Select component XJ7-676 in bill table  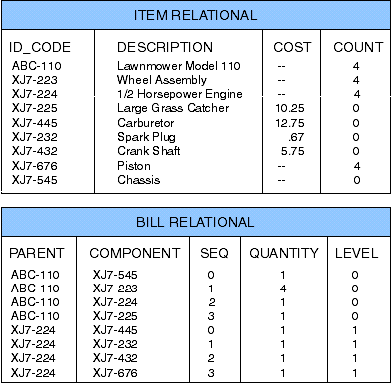point(115,372)
